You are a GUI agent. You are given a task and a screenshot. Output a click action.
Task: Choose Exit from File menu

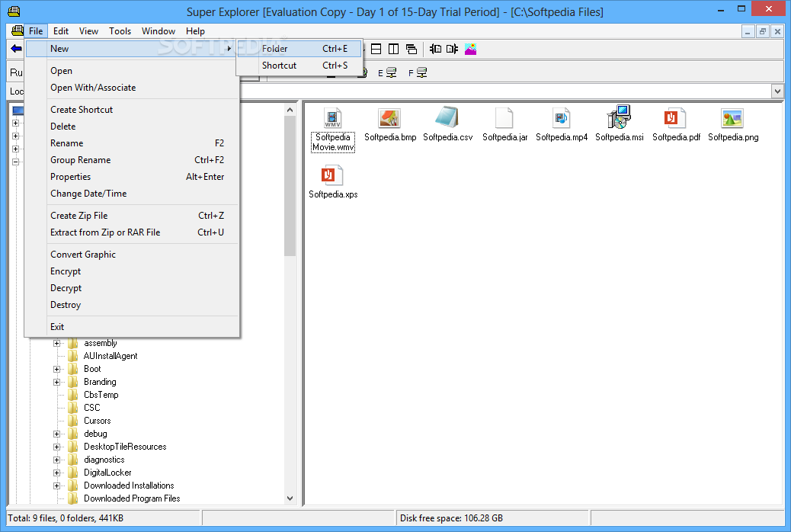click(x=132, y=326)
